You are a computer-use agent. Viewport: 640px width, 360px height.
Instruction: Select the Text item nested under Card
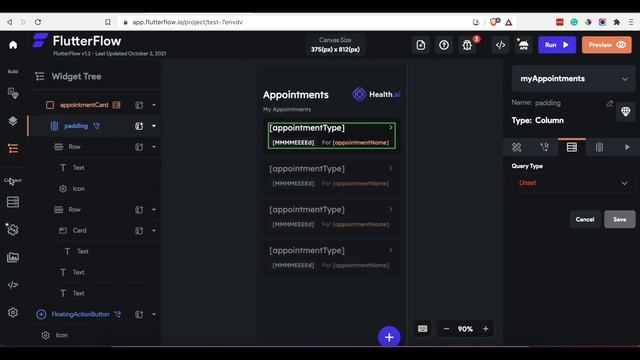pos(83,251)
